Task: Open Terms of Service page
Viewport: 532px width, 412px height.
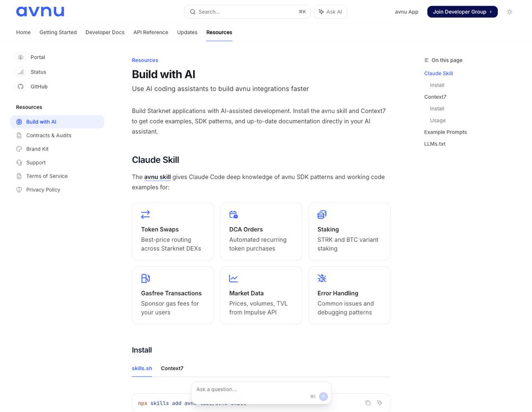Action: pos(47,176)
